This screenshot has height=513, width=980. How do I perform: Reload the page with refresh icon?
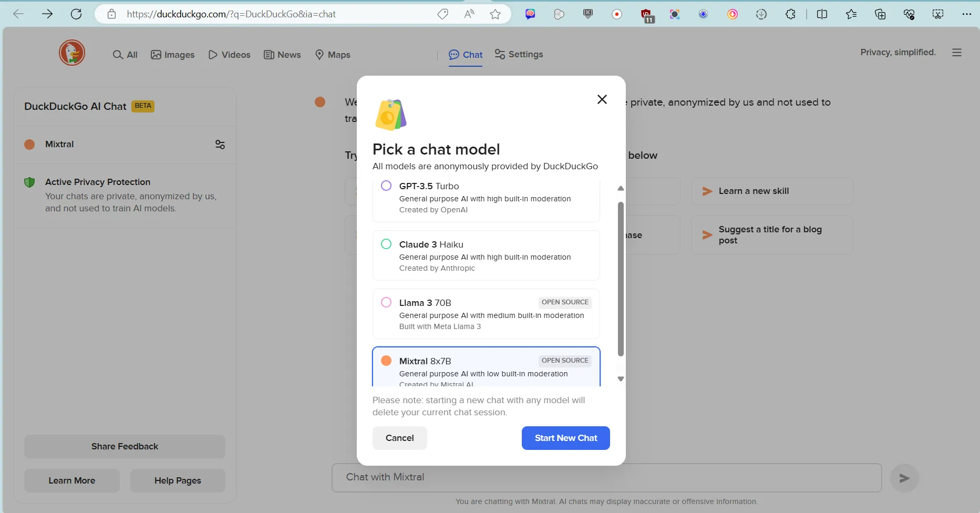point(76,14)
